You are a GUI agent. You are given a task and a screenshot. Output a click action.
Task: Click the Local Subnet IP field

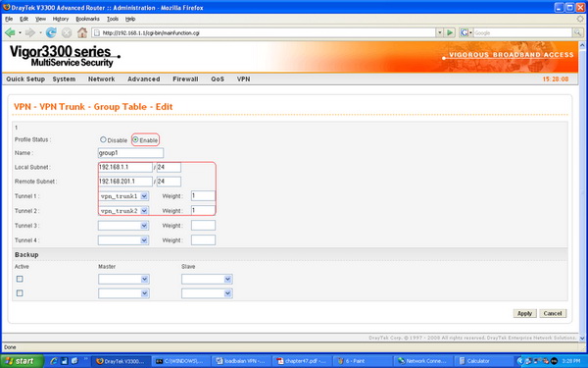125,167
